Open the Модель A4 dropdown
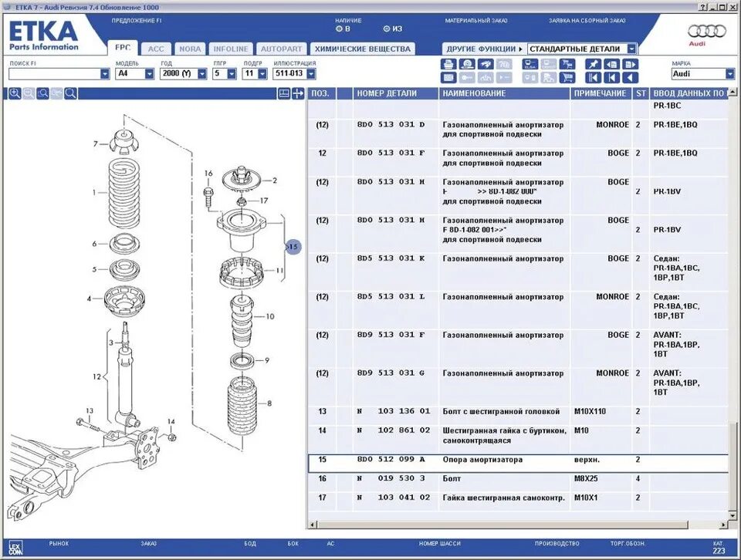Image resolution: width=741 pixels, height=560 pixels. point(149,73)
